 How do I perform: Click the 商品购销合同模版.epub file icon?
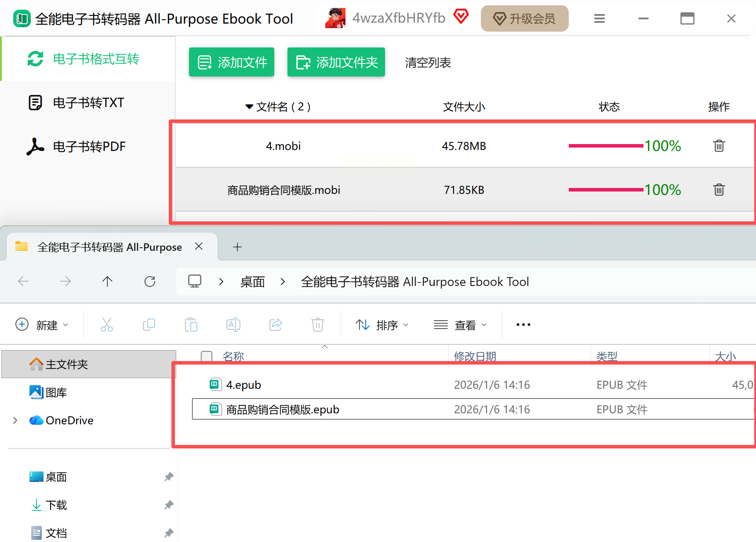[215, 409]
